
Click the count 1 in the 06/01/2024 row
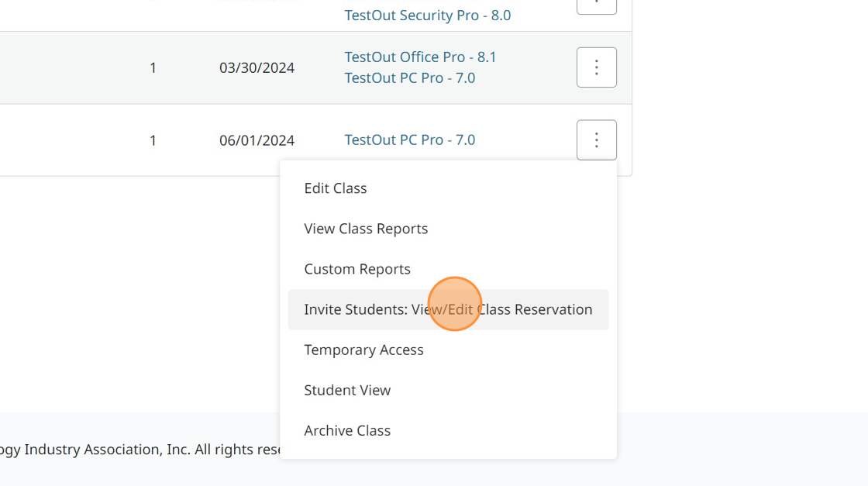point(153,140)
